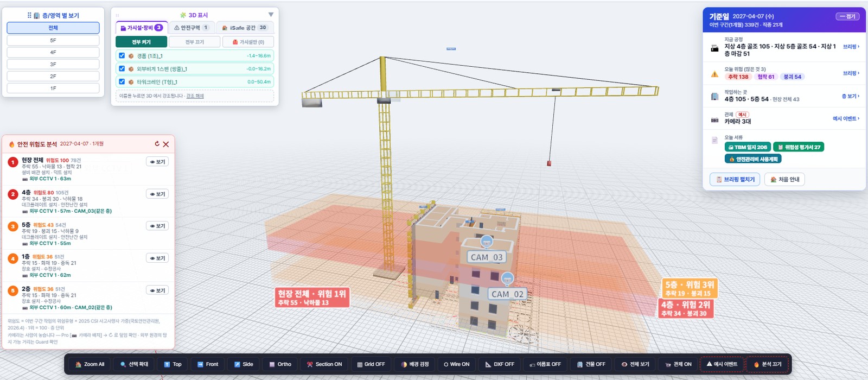Click the 브리핑 펼치기 button
The height and width of the screenshot is (380, 868).
[x=735, y=179]
